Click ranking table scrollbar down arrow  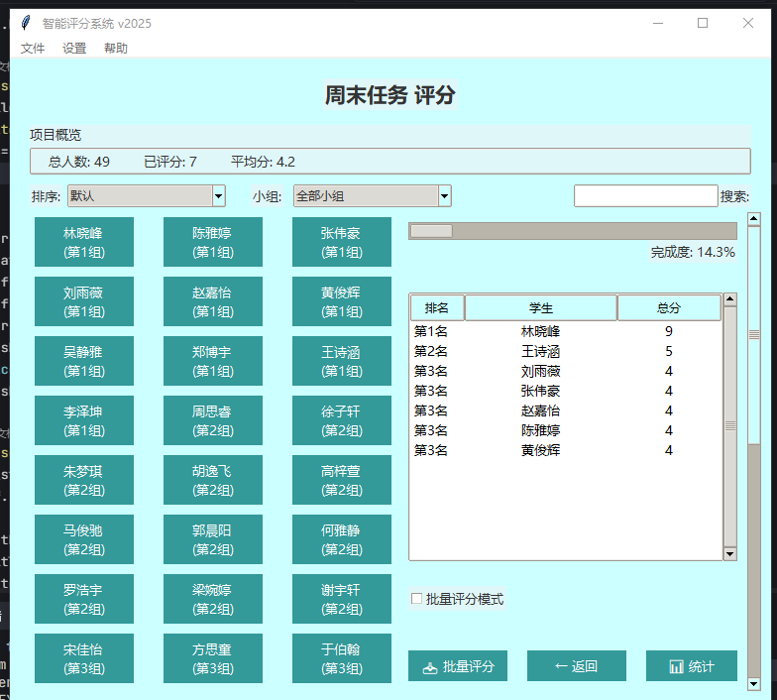[x=729, y=553]
